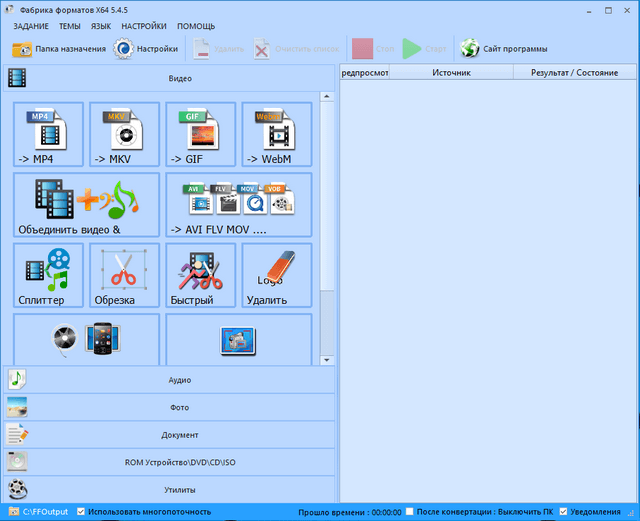Click Объединить видео & audio tile
The image size is (640, 521).
86,205
